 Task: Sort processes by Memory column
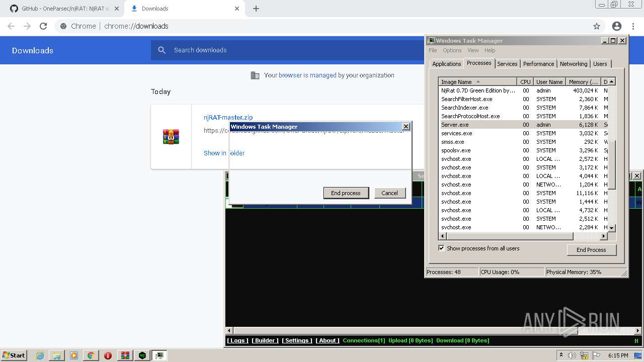(583, 82)
